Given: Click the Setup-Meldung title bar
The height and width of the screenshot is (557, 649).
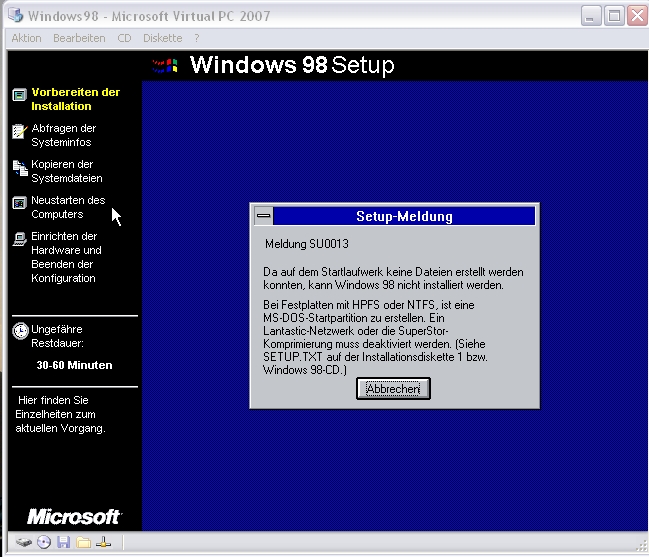Looking at the screenshot, I should (404, 216).
